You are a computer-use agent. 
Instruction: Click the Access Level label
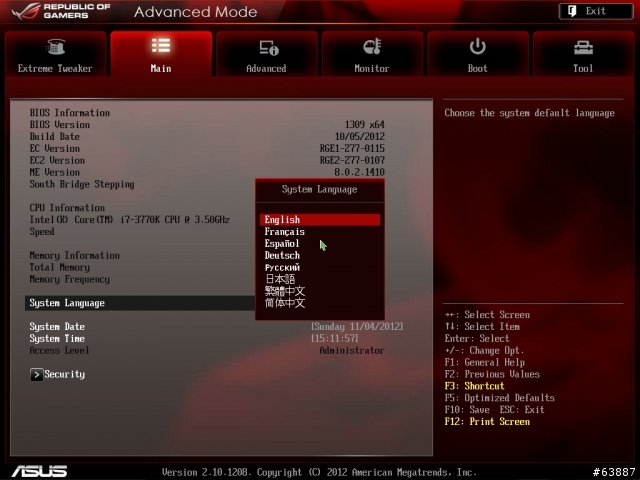click(59, 350)
